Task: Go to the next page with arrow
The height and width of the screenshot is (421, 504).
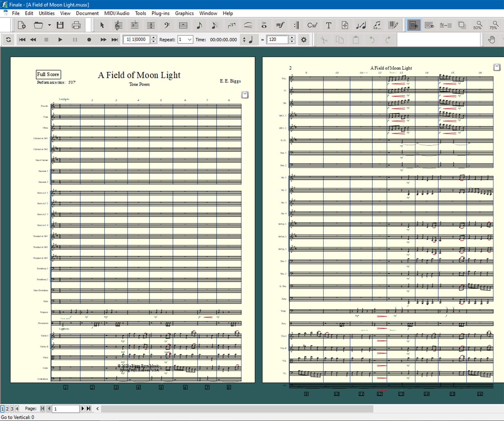Action: pyautogui.click(x=83, y=409)
